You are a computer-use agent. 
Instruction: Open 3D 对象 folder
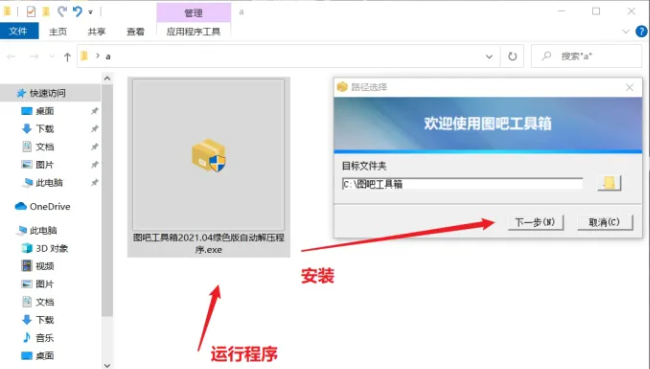(x=51, y=248)
